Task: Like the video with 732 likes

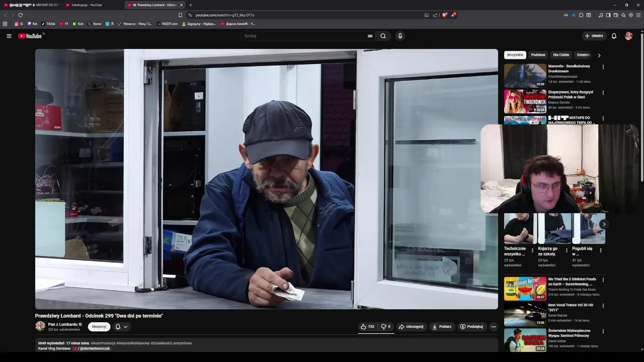Action: (x=367, y=327)
